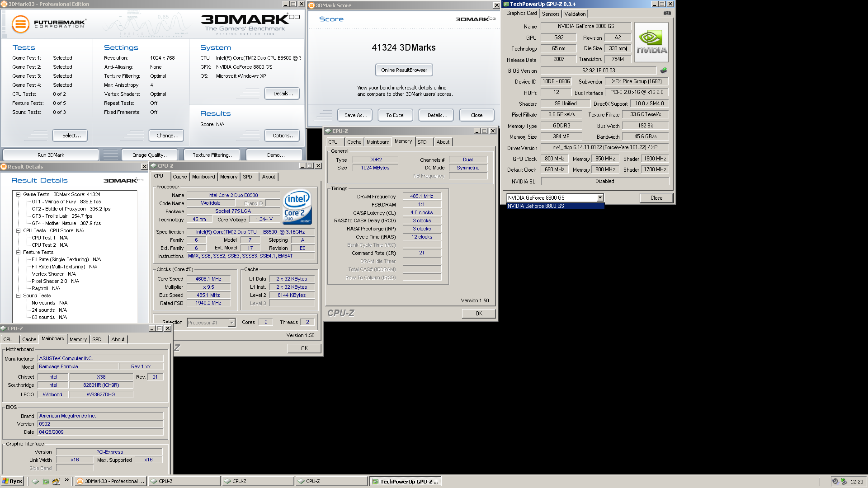Viewport: 868px width, 488px height.
Task: Open the GPU selection dropdown in GPU-Z
Action: point(600,198)
